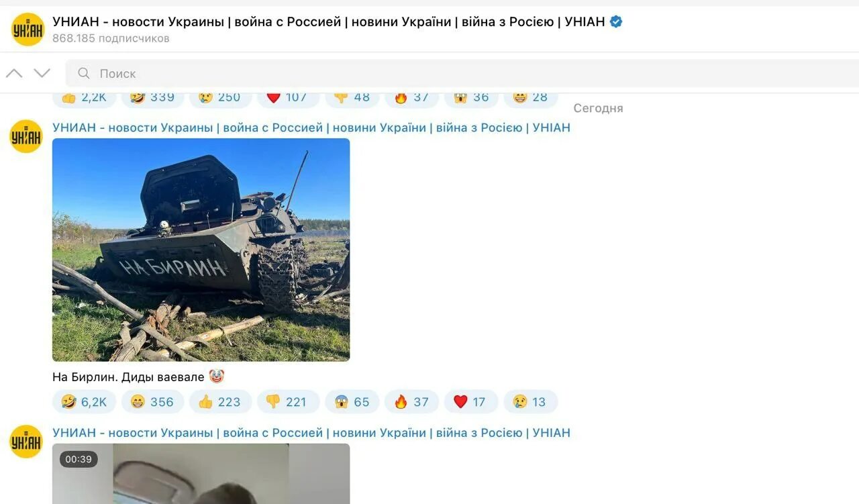The height and width of the screenshot is (504, 859).
Task: Click the search magnifier icon
Action: tap(84, 73)
